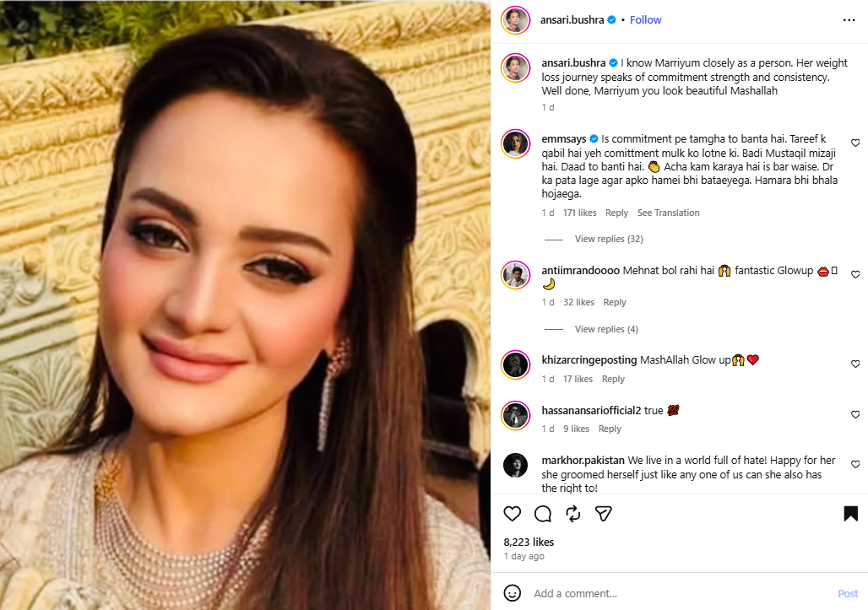Image resolution: width=868 pixels, height=610 pixels.
Task: Like the hassanansariofficial2 comment
Action: pyautogui.click(x=855, y=415)
